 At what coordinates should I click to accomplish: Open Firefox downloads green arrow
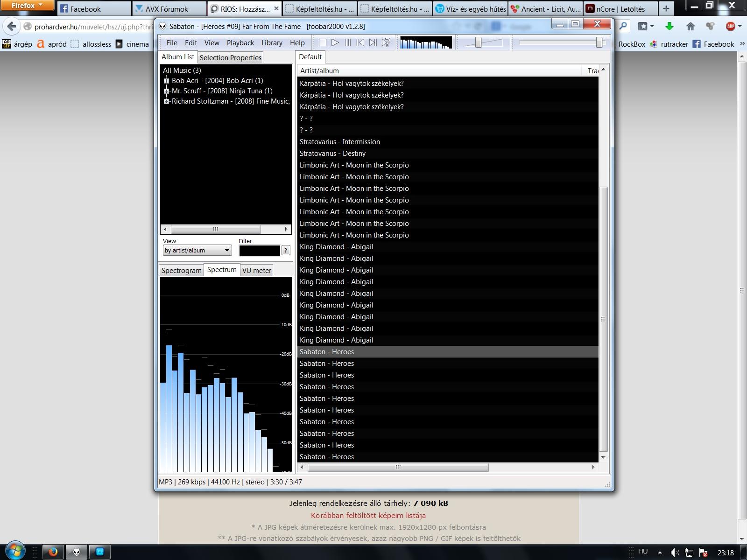[669, 27]
